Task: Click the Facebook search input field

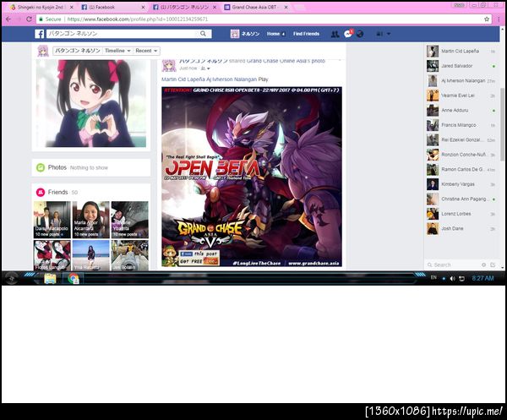Action: click(x=123, y=34)
